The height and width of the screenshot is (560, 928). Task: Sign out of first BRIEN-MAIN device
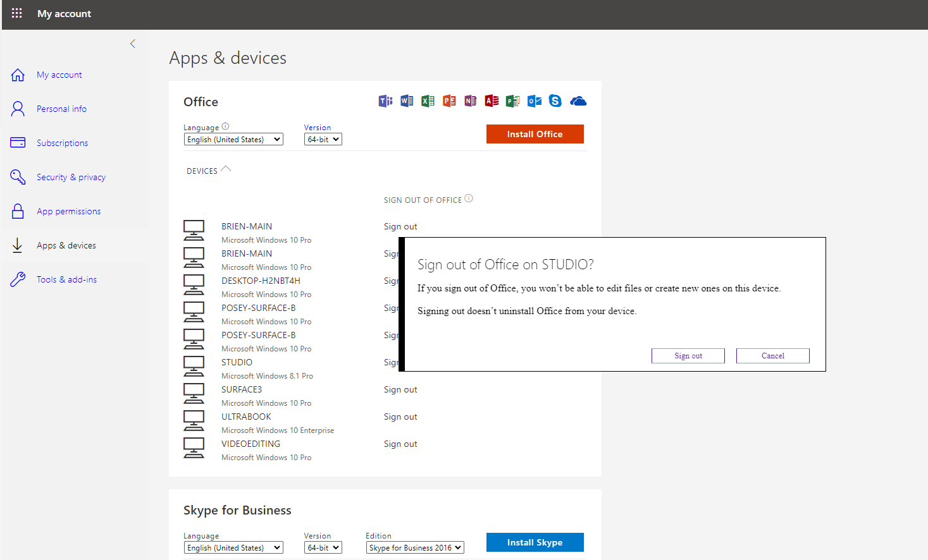click(x=400, y=226)
